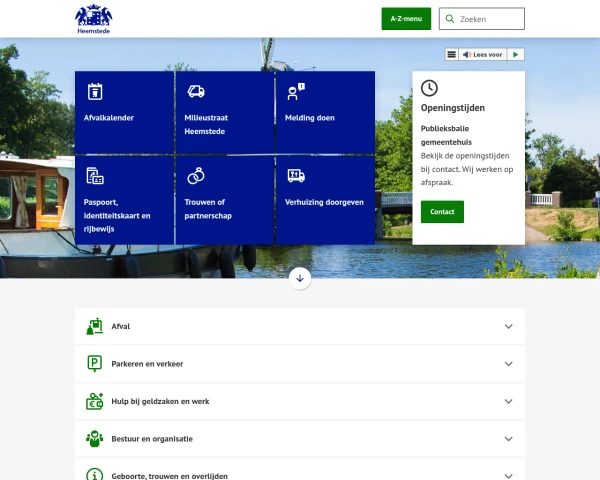Expand Parkeren en verkeer section label
Viewport: 600px width, 480px height.
click(147, 364)
